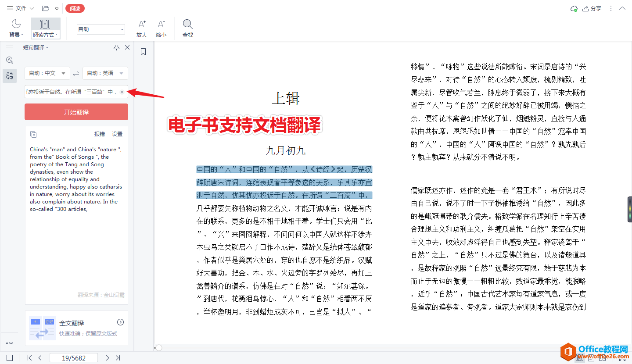The image size is (632, 364).
Task: Click the reading progress slider handle
Action: (x=159, y=348)
